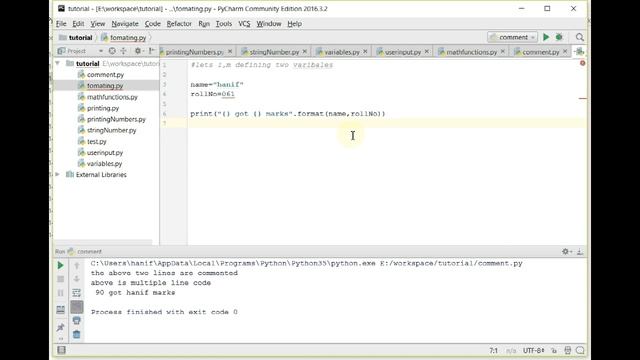Image resolution: width=640 pixels, height=360 pixels.
Task: Click the error stripe mark on right
Action: click(x=582, y=98)
